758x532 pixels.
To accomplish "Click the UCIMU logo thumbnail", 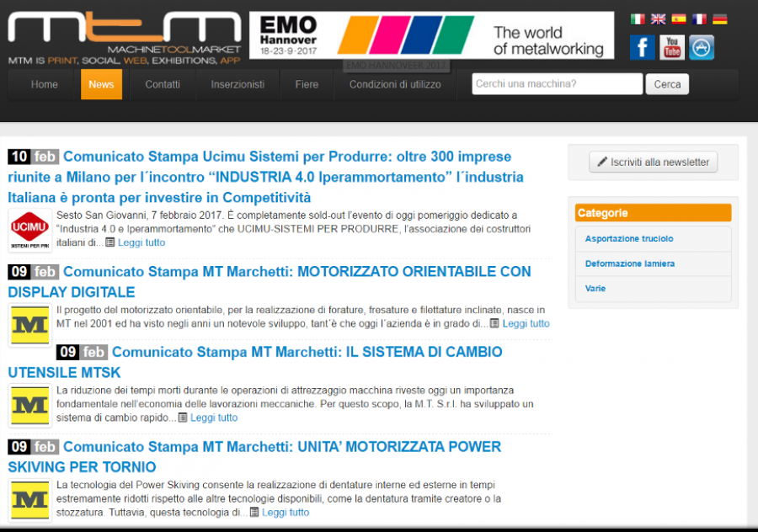I will coord(29,231).
